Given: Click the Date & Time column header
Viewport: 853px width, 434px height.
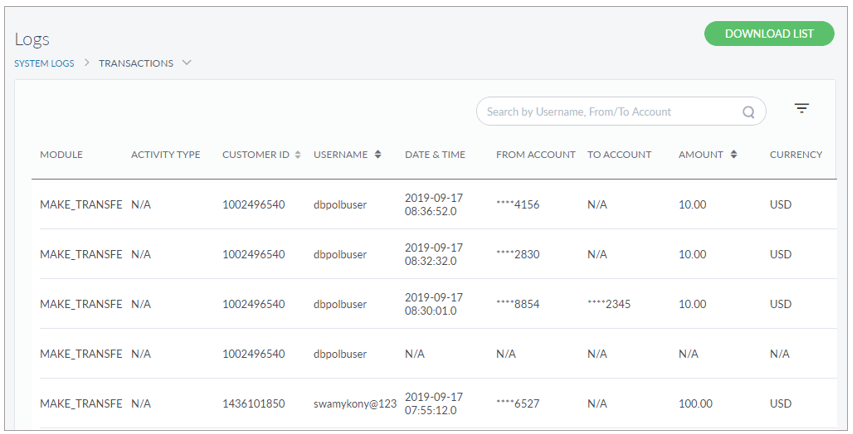Looking at the screenshot, I should (x=434, y=155).
